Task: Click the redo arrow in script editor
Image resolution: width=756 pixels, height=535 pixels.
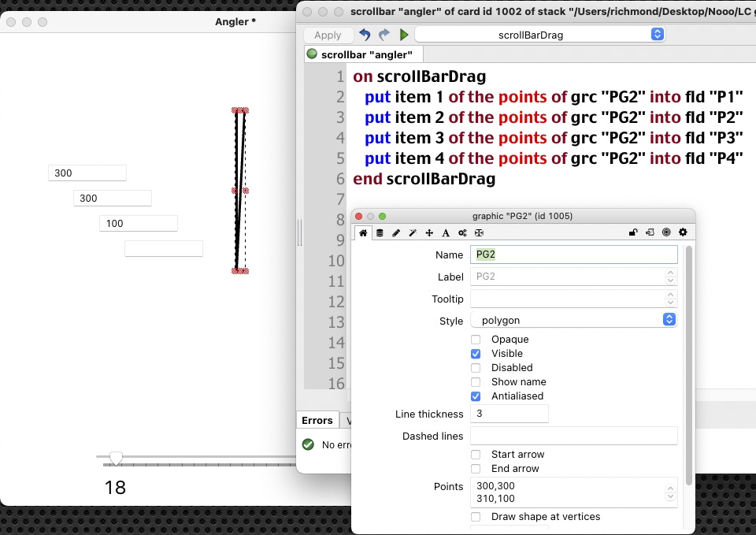Action: [384, 35]
